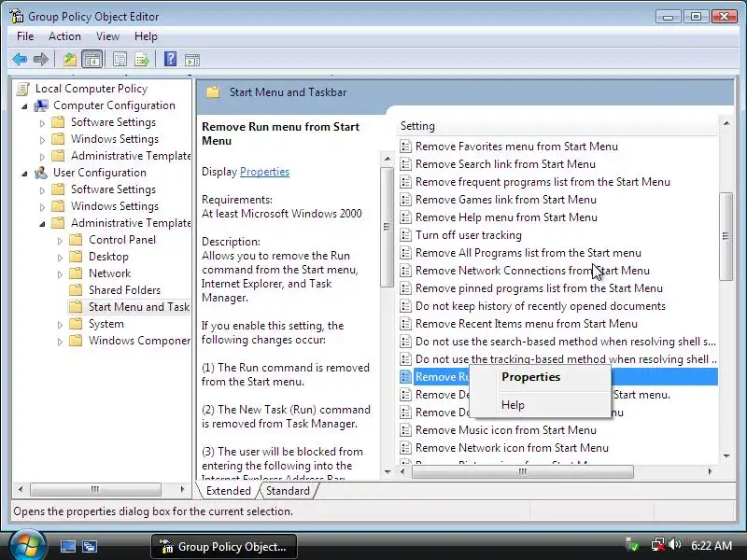This screenshot has width=747, height=560.
Task: Click the Control Panel folder icon
Action: [x=76, y=240]
